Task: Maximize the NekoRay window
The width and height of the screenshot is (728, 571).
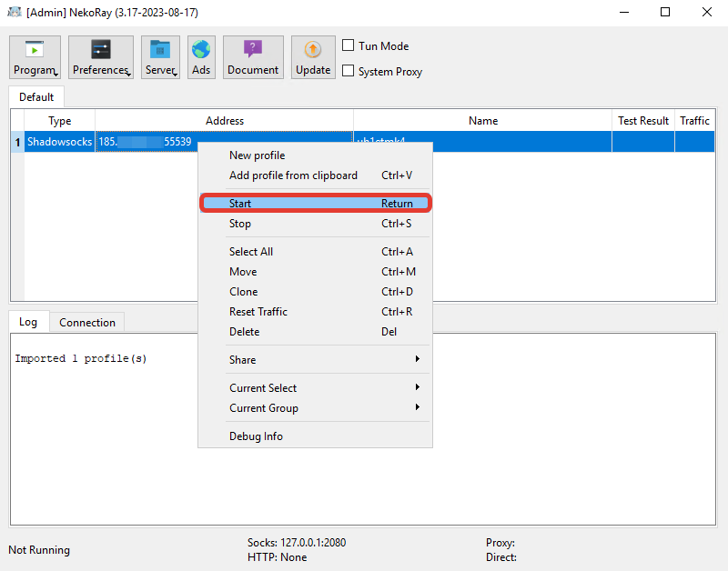Action: tap(665, 12)
